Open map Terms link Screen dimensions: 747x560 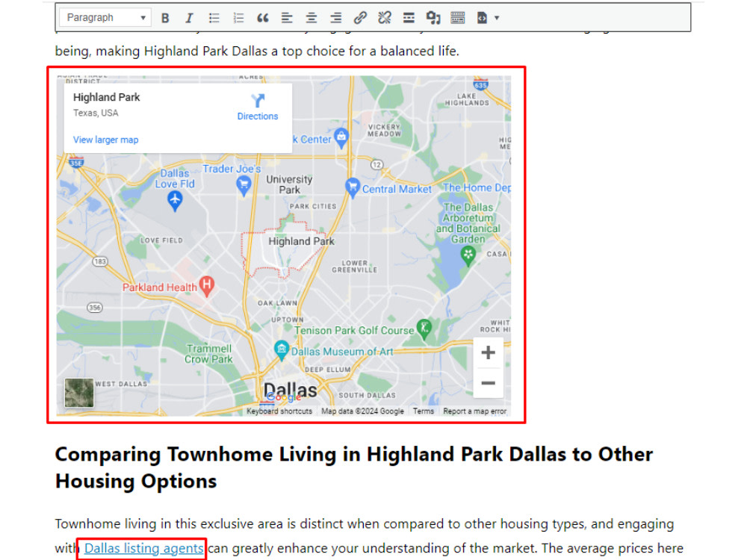click(x=424, y=411)
